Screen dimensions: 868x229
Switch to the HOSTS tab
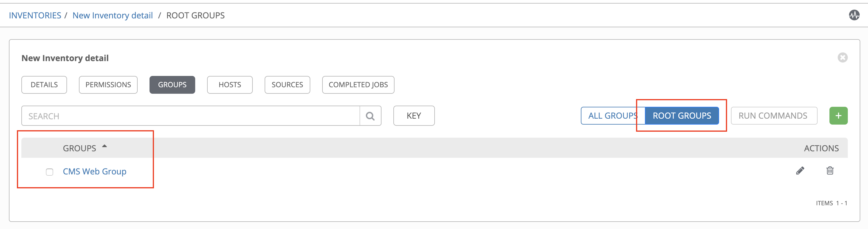point(230,85)
